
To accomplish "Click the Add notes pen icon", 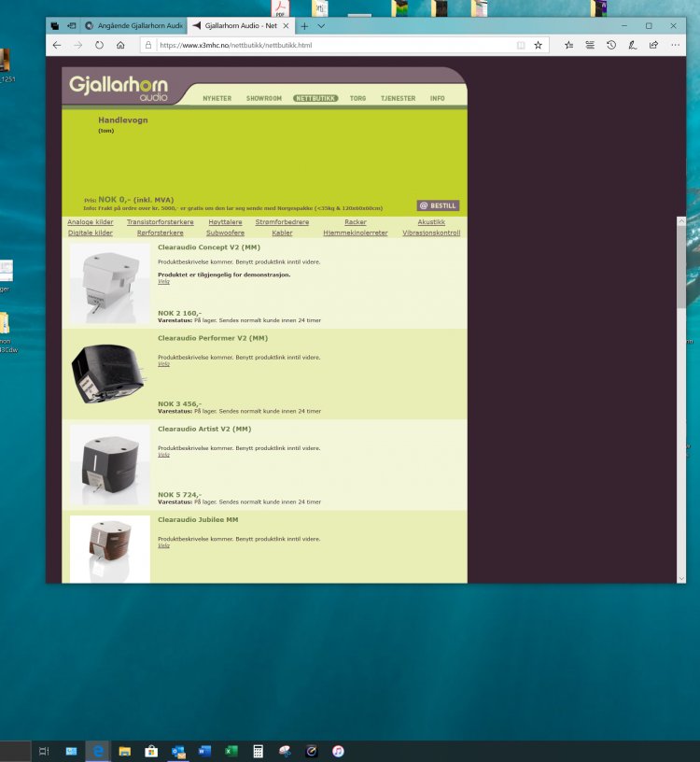I will tap(633, 45).
